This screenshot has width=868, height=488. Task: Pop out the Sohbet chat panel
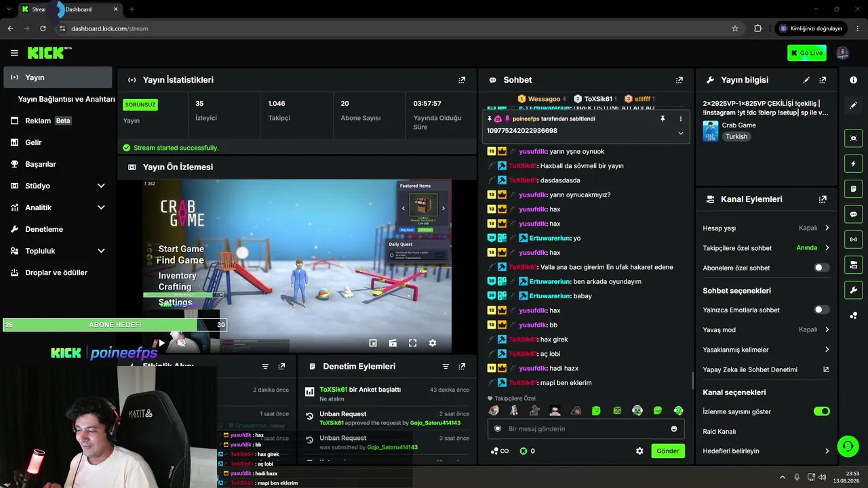point(679,80)
